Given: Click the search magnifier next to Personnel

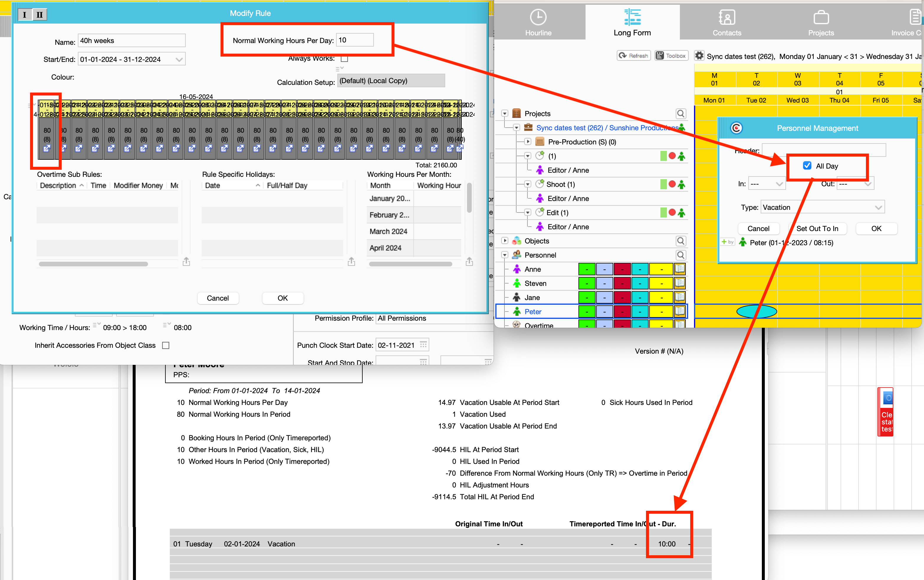Looking at the screenshot, I should click(x=680, y=255).
